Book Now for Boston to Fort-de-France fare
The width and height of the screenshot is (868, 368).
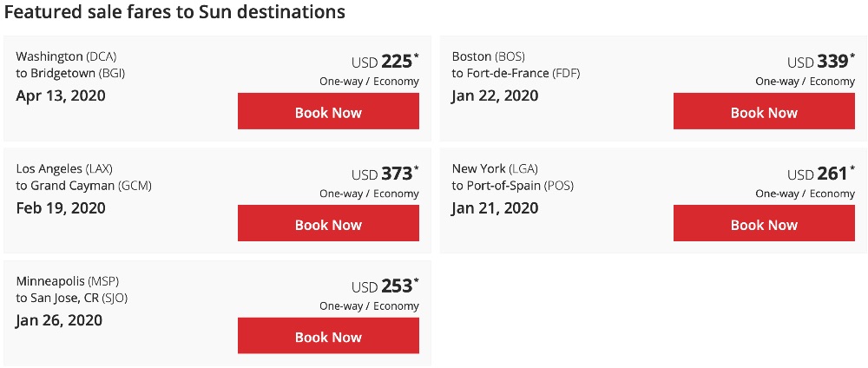tap(764, 112)
